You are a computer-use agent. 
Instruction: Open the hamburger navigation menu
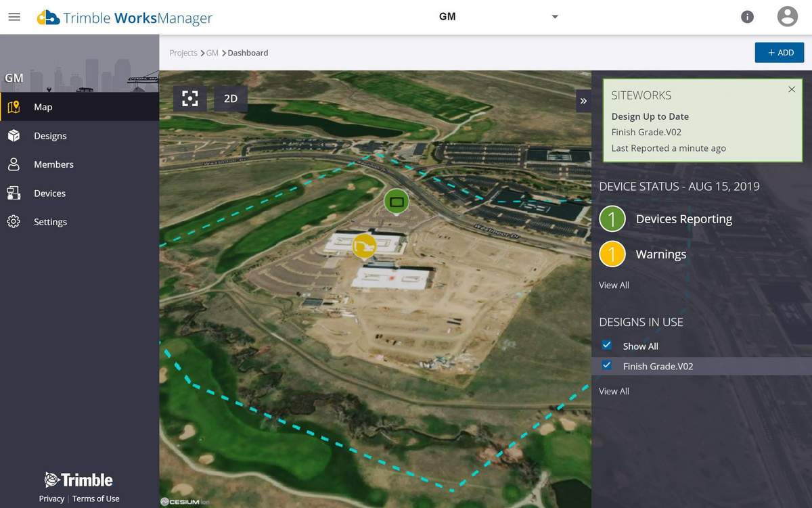pyautogui.click(x=14, y=17)
